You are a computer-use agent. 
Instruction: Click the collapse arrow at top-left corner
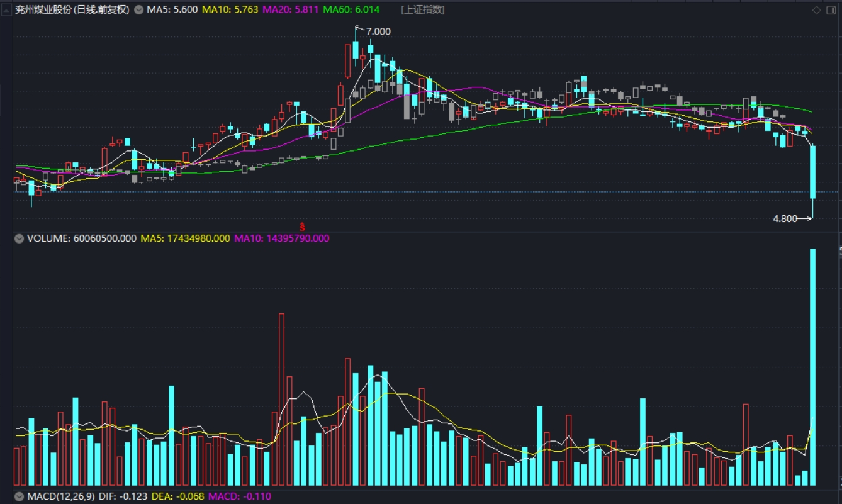6,10
